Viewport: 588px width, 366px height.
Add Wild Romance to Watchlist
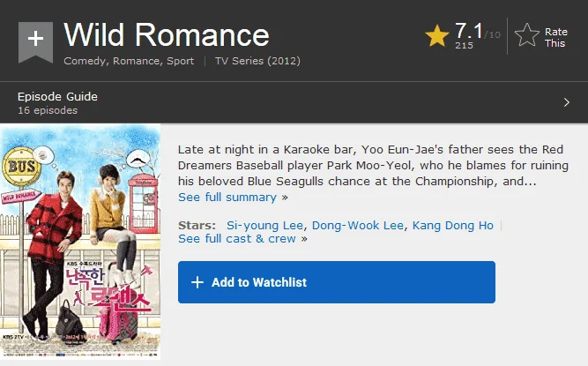(337, 282)
